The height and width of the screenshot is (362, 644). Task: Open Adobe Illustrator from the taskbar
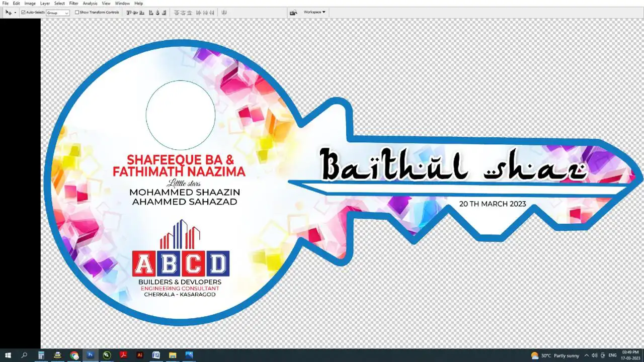point(140,355)
